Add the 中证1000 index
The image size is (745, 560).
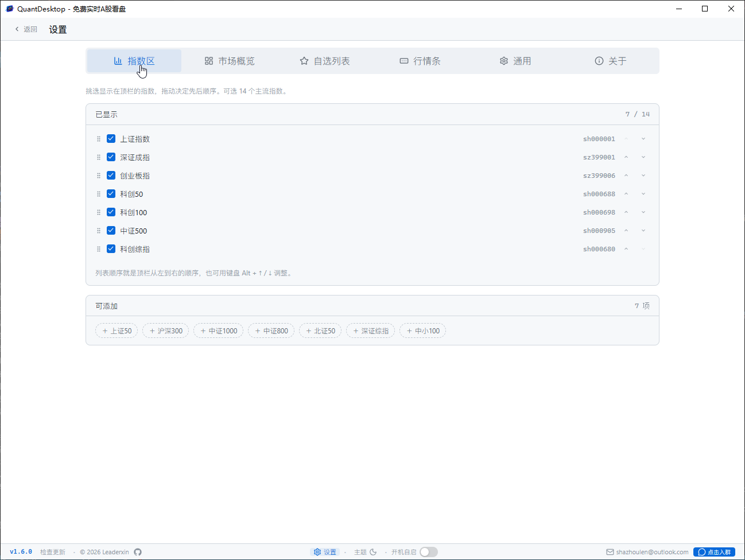219,331
